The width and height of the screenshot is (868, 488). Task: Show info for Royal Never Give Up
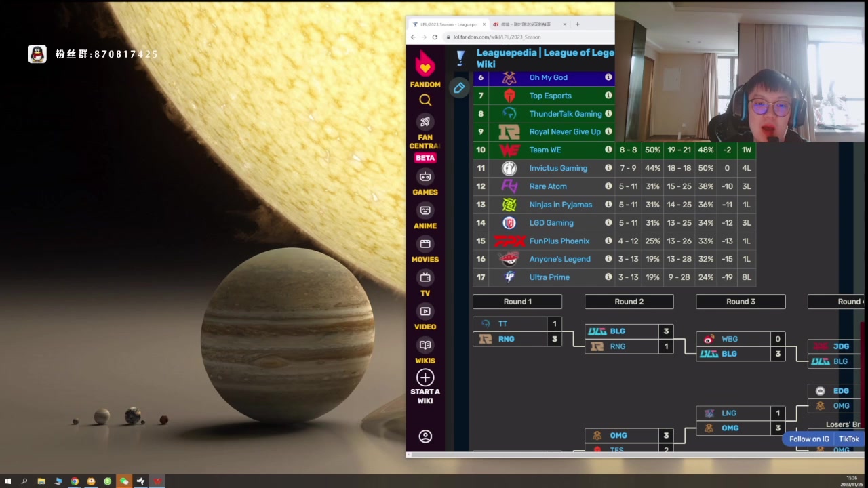(608, 131)
